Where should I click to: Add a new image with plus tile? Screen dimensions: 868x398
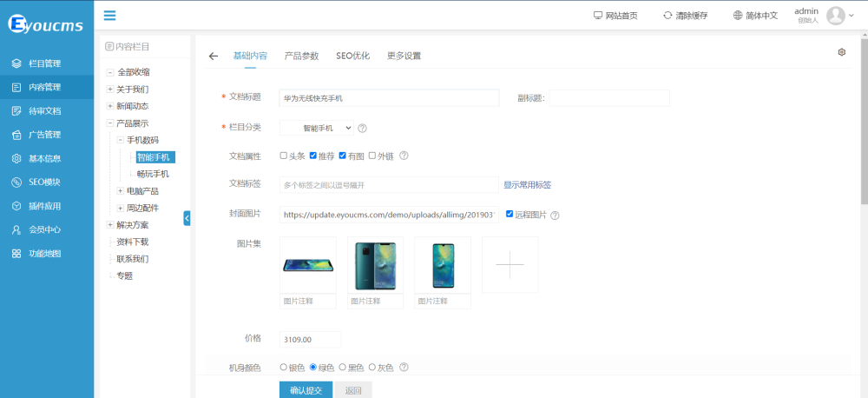(x=510, y=264)
